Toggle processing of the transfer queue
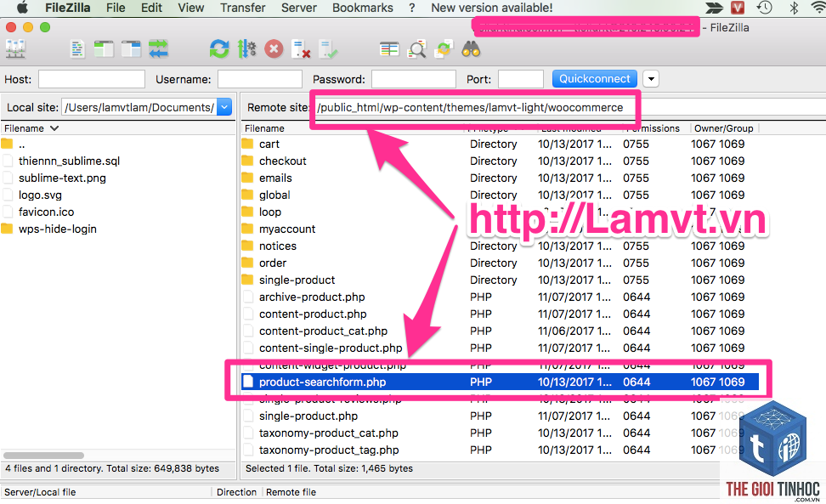Viewport: 826px width, 504px height. (x=246, y=49)
